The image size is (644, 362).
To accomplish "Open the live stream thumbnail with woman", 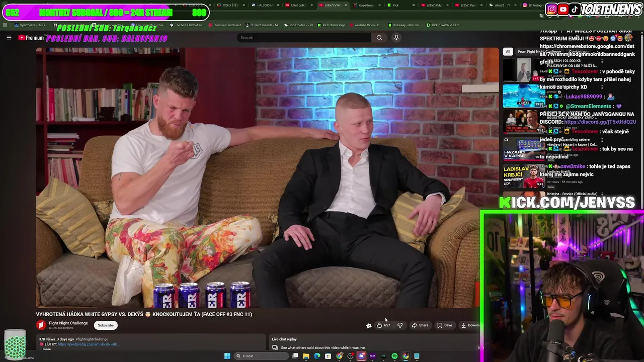I will (524, 69).
